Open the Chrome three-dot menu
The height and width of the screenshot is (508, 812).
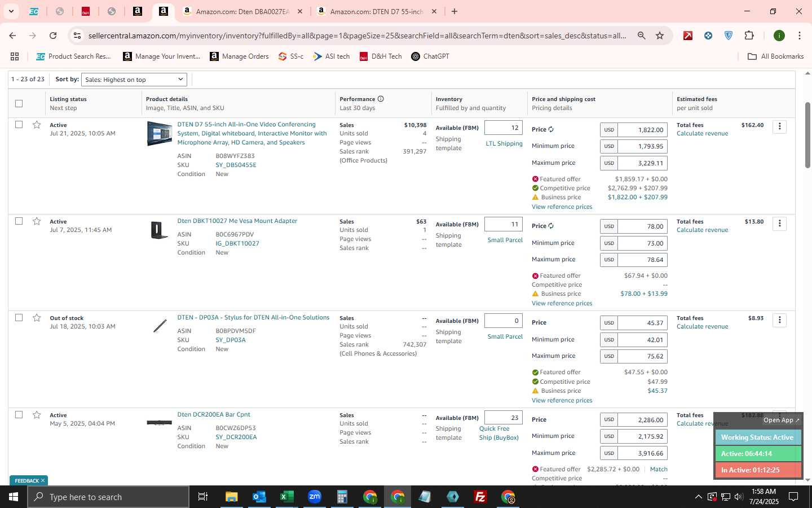coord(799,36)
